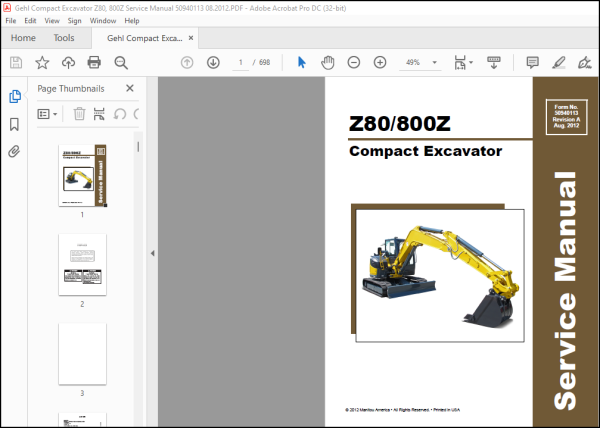
Task: Click the 698 total pages label
Action: click(x=264, y=62)
